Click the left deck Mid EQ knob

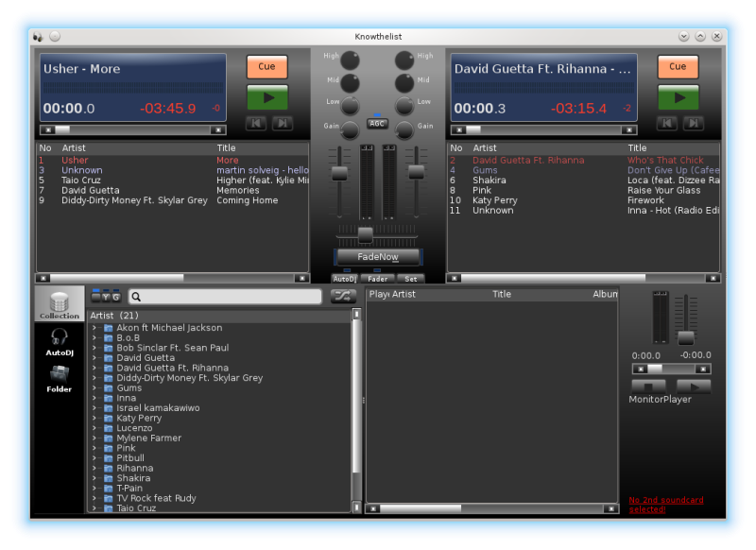point(350,83)
